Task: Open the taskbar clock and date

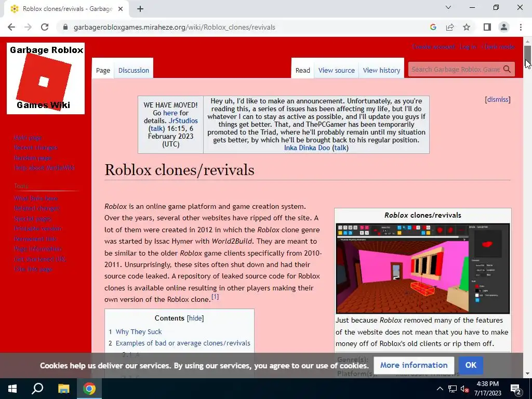Action: coord(487,389)
